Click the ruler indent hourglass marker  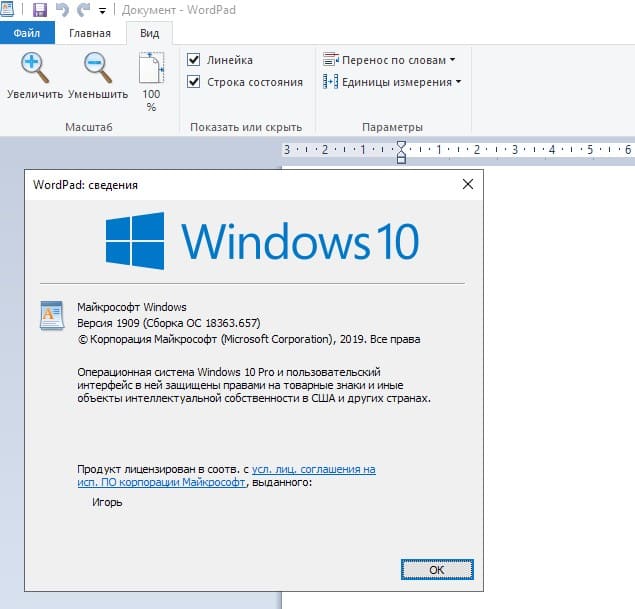point(401,152)
